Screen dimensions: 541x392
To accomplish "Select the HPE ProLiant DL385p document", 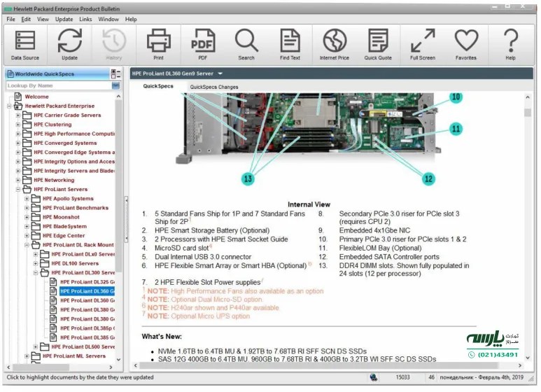I will [x=87, y=328].
